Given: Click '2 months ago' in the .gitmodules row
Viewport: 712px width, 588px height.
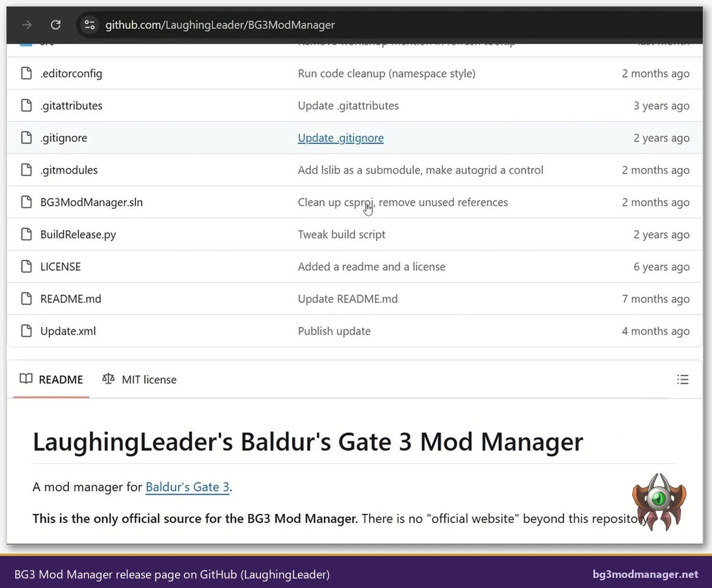Looking at the screenshot, I should pyautogui.click(x=656, y=170).
